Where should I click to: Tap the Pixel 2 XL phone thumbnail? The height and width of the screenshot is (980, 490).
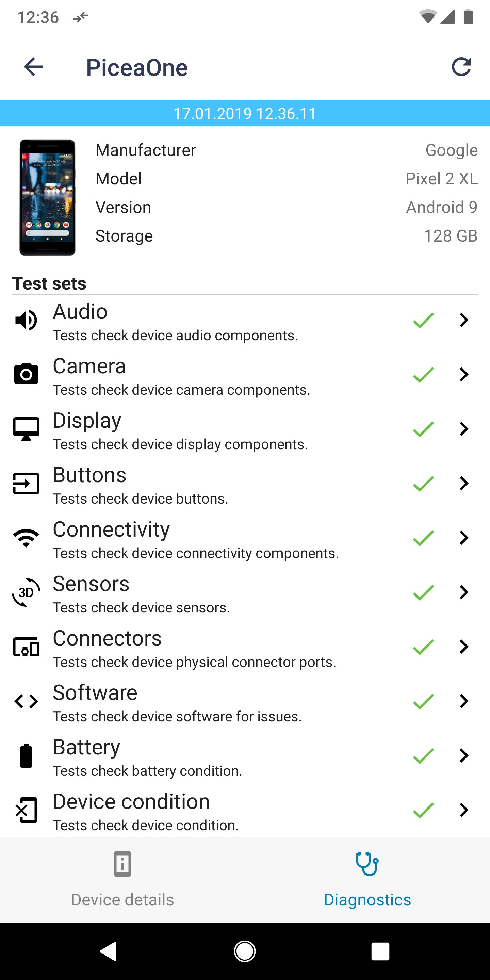point(48,197)
